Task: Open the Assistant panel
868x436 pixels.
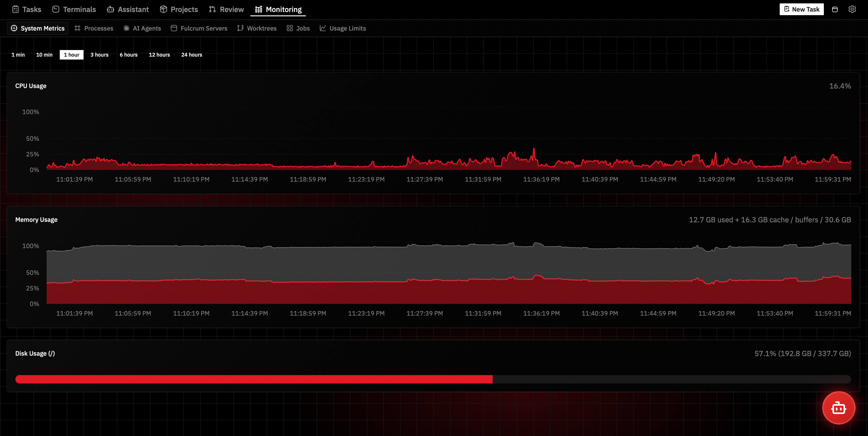Action: pos(110,9)
